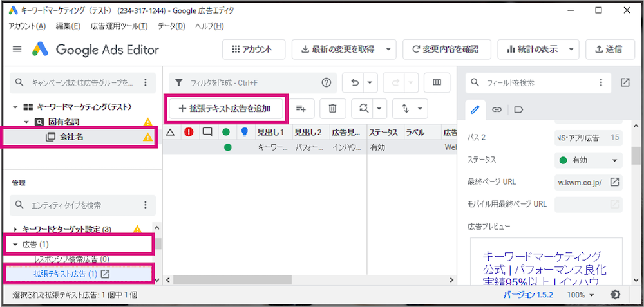The height and width of the screenshot is (307, 644).
Task: Open the more options for campaign search
Action: [145, 83]
